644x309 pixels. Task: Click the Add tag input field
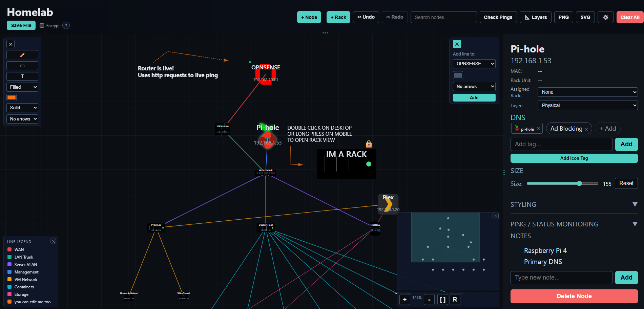pos(561,144)
